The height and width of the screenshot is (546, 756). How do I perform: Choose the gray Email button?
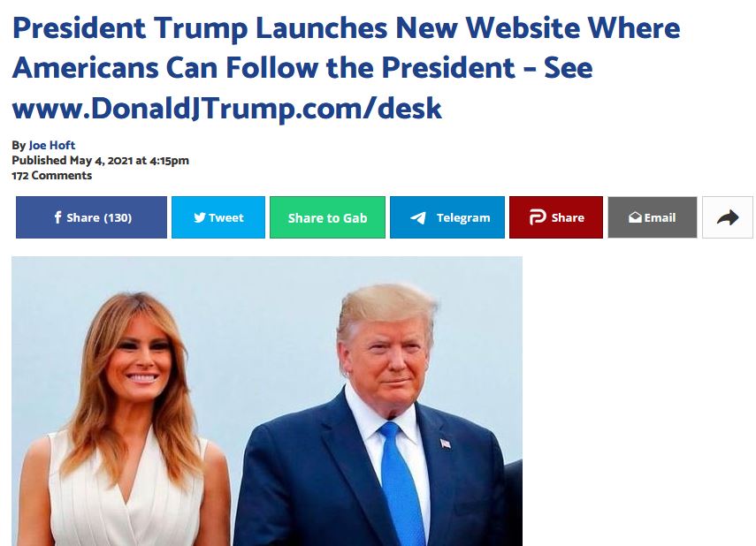pos(653,217)
